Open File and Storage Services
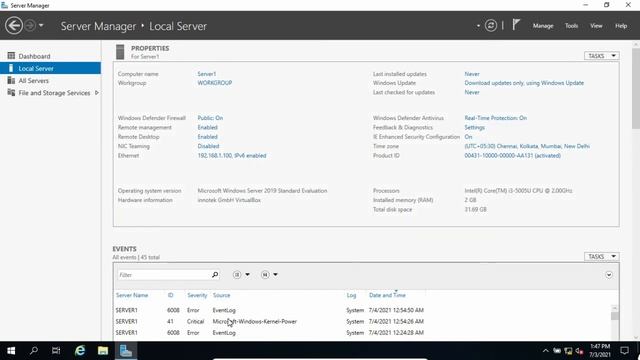The width and height of the screenshot is (640, 360). (54, 93)
